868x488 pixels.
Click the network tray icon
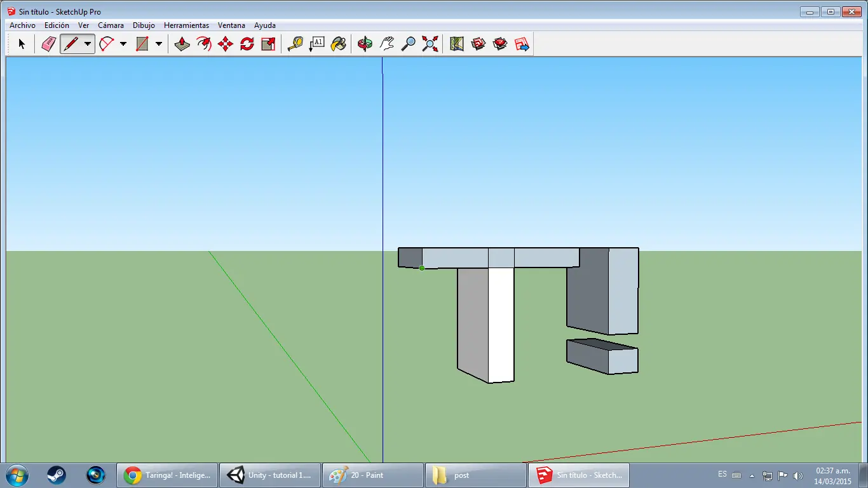tap(768, 475)
